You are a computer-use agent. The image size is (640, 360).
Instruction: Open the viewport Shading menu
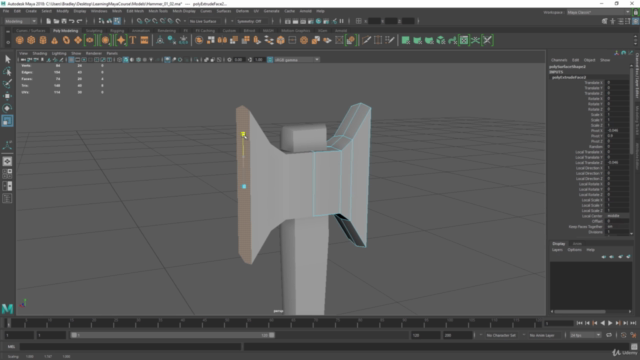pyautogui.click(x=40, y=53)
